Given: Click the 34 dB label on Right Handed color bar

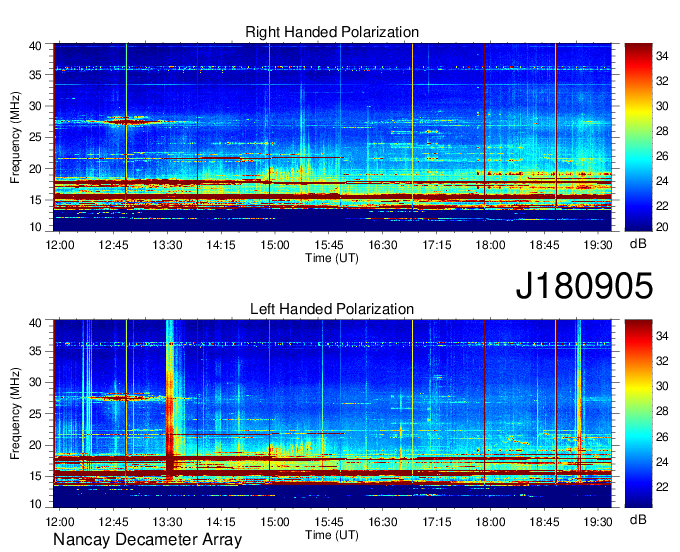Looking at the screenshot, I should click(662, 56).
